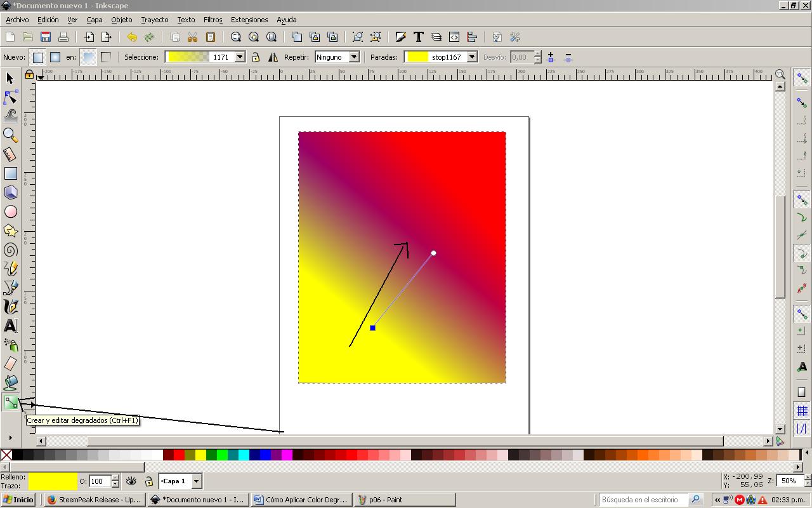Select the Eraser tool
The image size is (812, 508).
(10, 364)
